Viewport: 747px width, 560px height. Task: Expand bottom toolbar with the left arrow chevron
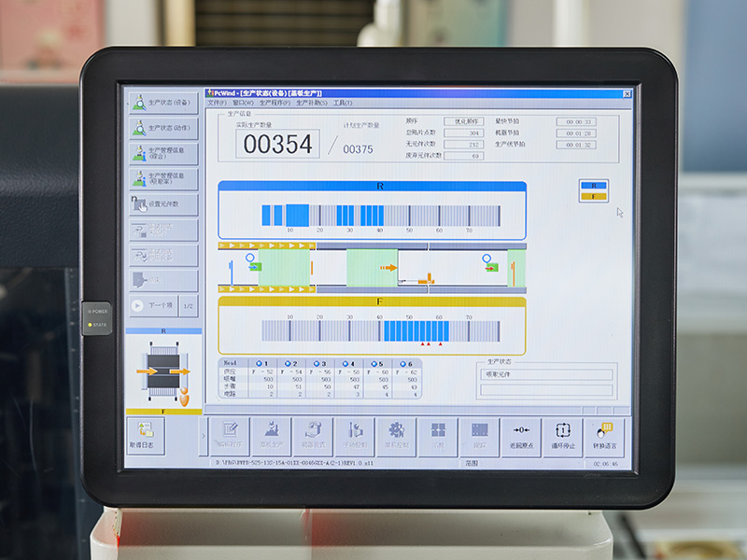(203, 436)
